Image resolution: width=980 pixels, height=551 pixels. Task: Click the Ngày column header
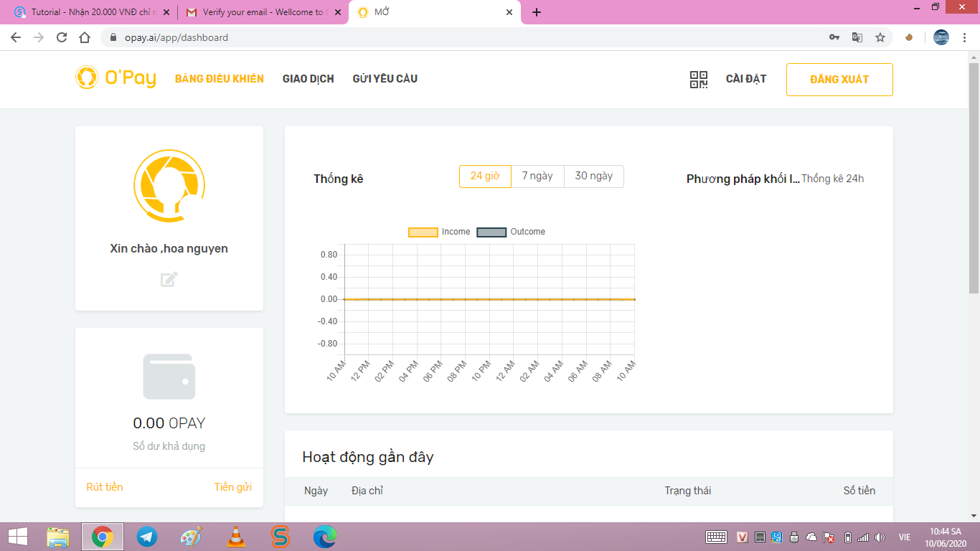click(316, 491)
